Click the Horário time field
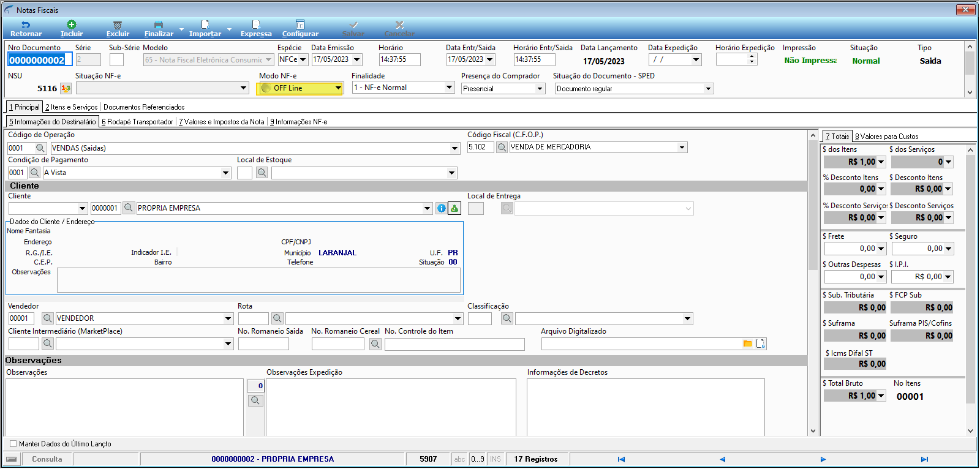The height and width of the screenshot is (469, 980). click(x=399, y=60)
